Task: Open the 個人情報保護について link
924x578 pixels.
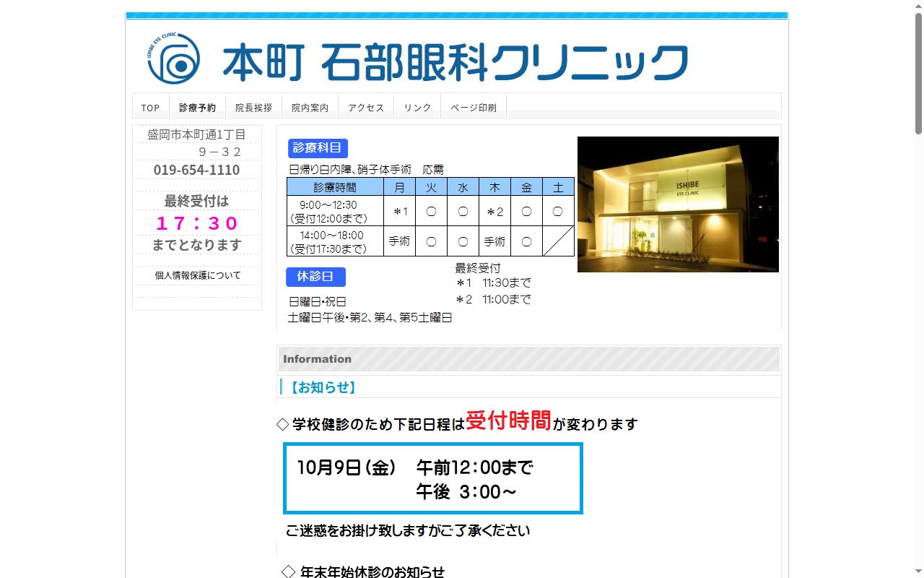Action: pos(198,275)
